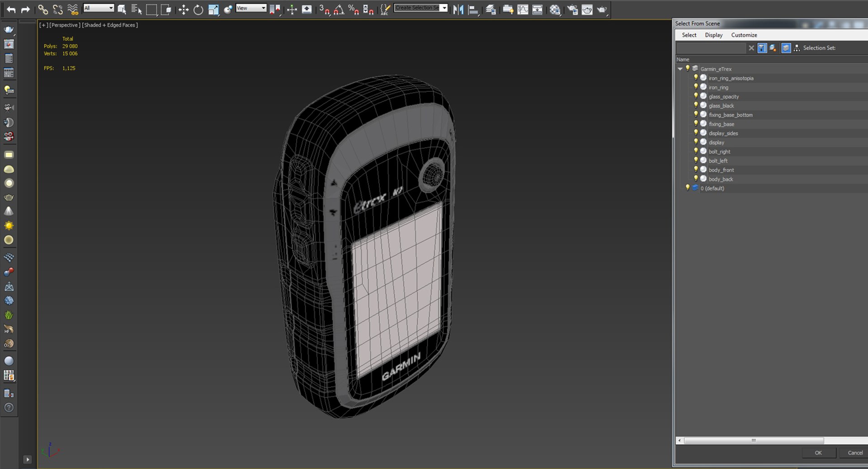Click the Name column header
868x469 pixels.
(683, 60)
